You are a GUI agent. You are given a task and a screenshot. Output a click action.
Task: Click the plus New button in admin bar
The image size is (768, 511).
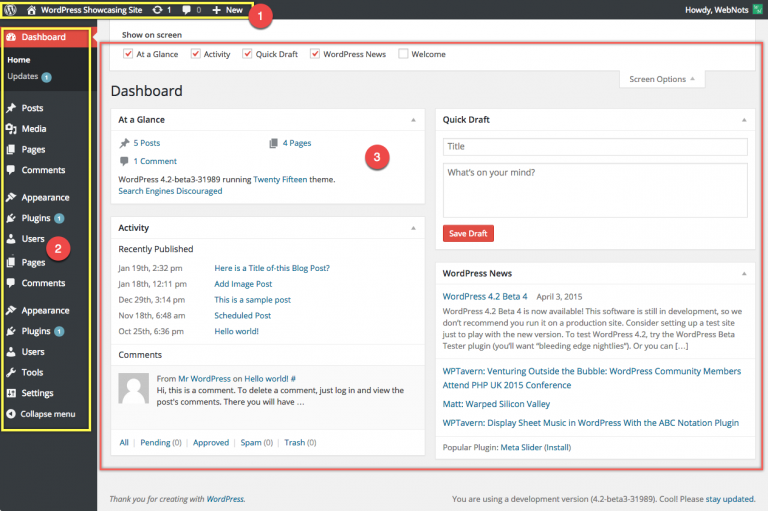[227, 10]
